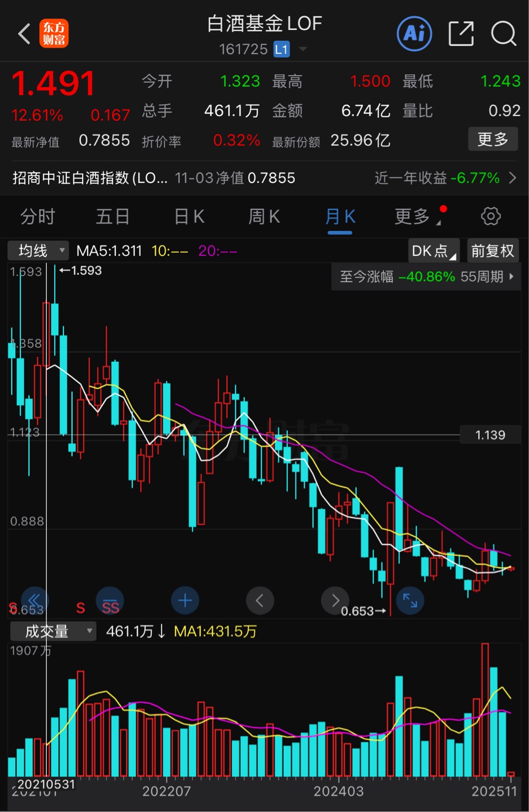Open the Ai assistant icon

coord(414,34)
